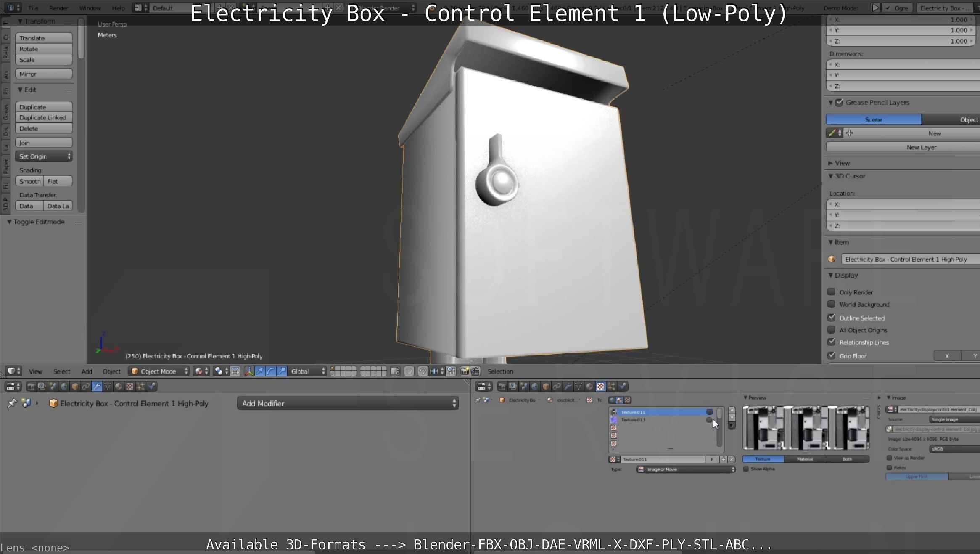Select the Texture checker tab in the texture properties editor

click(x=600, y=386)
